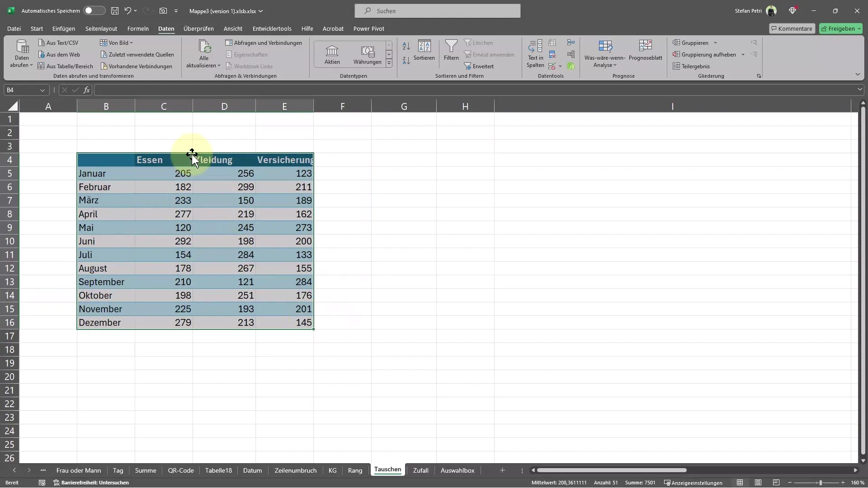Viewport: 868px width, 488px height.
Task: Open the Von Bild dropdown
Action: pos(117,43)
